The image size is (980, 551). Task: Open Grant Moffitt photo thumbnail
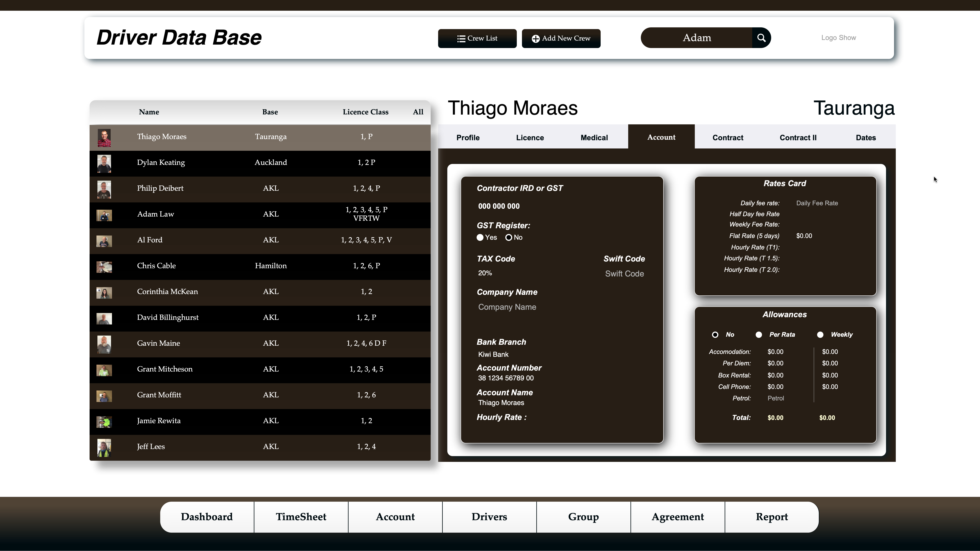(x=104, y=396)
